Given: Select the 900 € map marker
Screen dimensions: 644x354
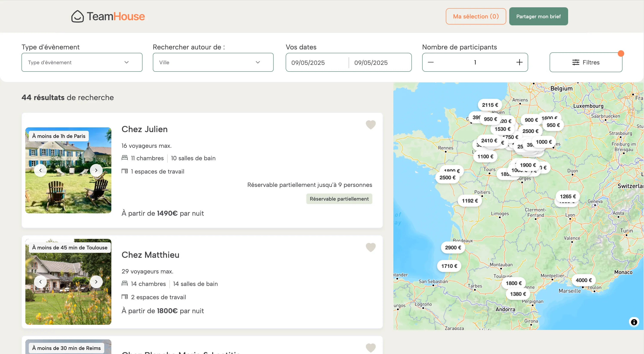Looking at the screenshot, I should click(x=531, y=120).
